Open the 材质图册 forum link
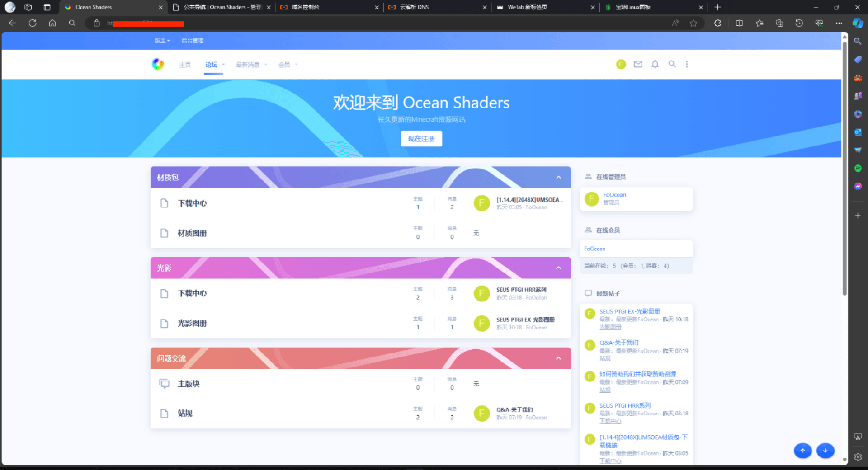Image resolution: width=868 pixels, height=470 pixels. click(192, 233)
